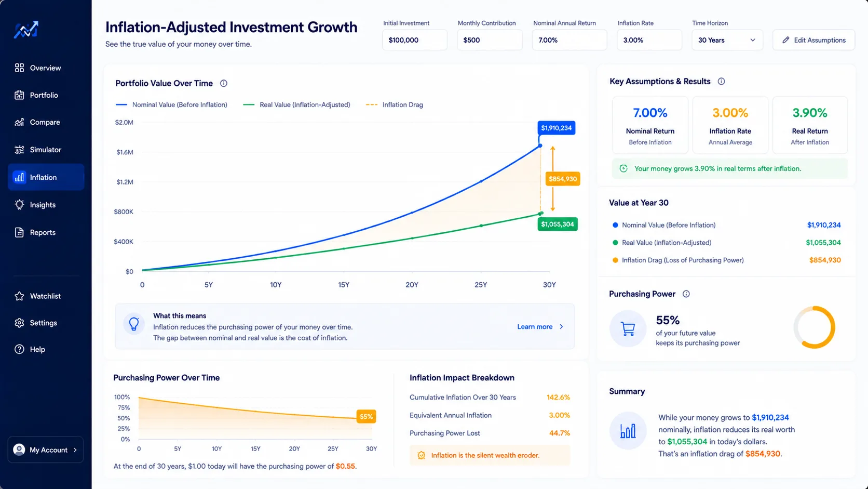Click info icon beside Key Assumptions & Results
The image size is (868, 489).
[x=721, y=81]
